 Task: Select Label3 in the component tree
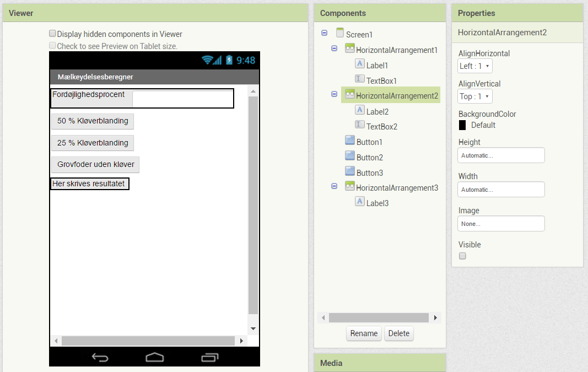coord(377,203)
